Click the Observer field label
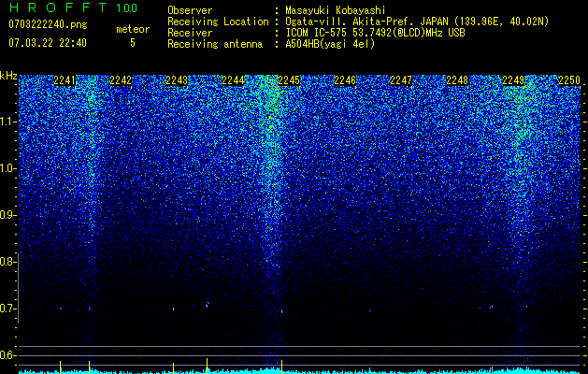The image size is (588, 374). point(190,10)
